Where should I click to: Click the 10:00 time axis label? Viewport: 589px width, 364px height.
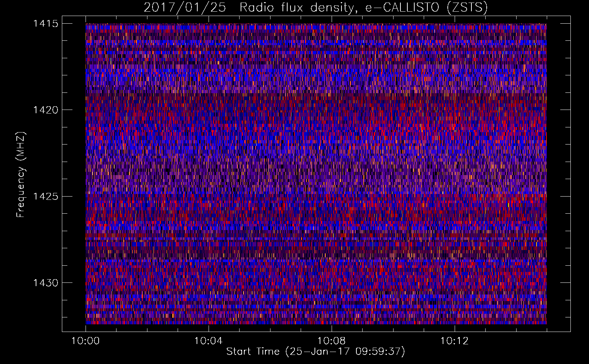tap(86, 341)
